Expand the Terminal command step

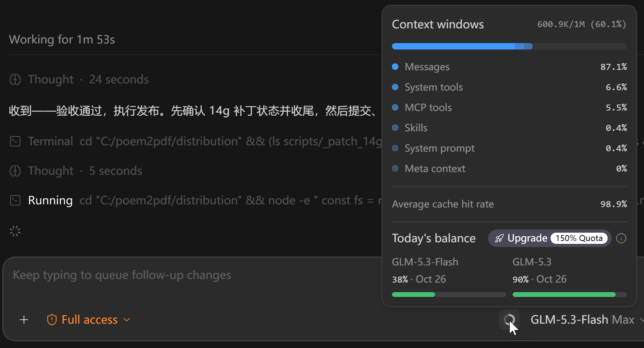(x=195, y=141)
